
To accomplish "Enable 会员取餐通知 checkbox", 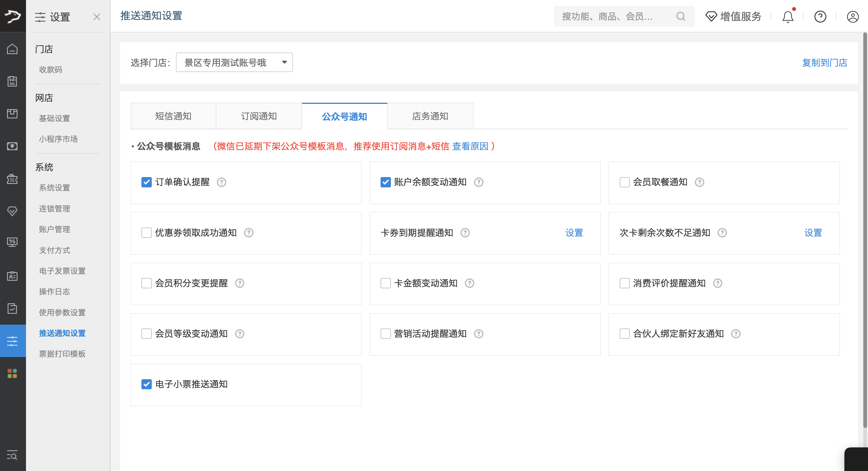I will coord(625,182).
